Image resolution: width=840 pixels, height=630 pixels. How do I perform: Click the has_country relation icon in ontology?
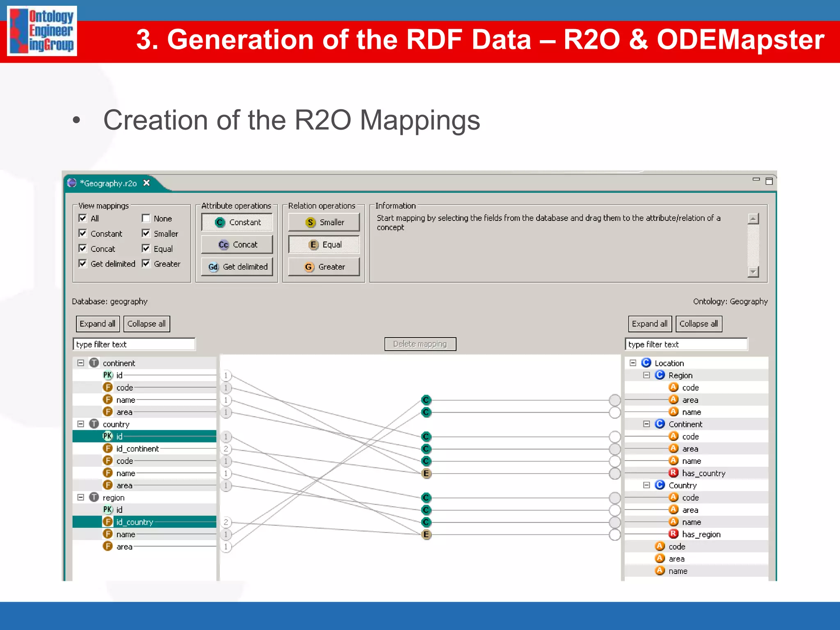(673, 473)
